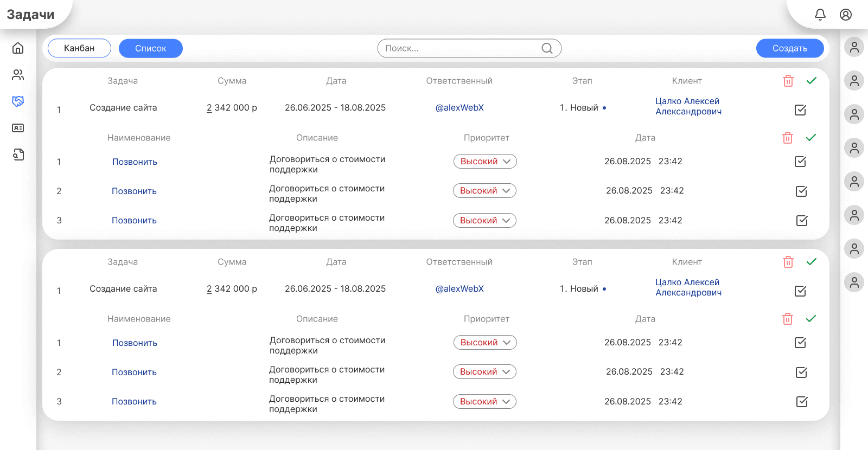Click the green checkmark in the second Задача header row
Viewport: 868px width, 450px height.
pyautogui.click(x=811, y=262)
